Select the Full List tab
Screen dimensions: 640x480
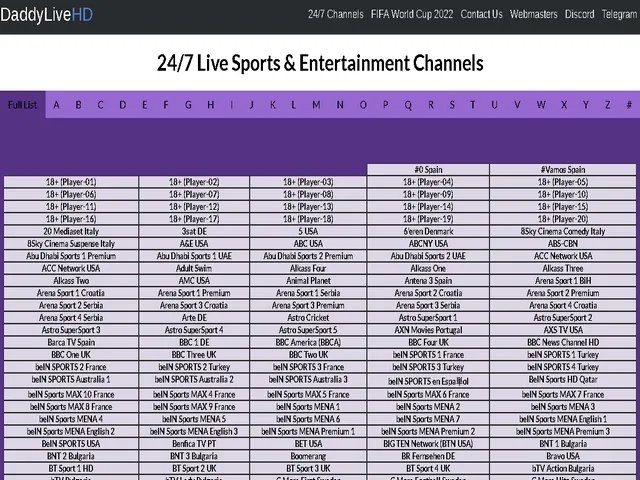pyautogui.click(x=23, y=105)
